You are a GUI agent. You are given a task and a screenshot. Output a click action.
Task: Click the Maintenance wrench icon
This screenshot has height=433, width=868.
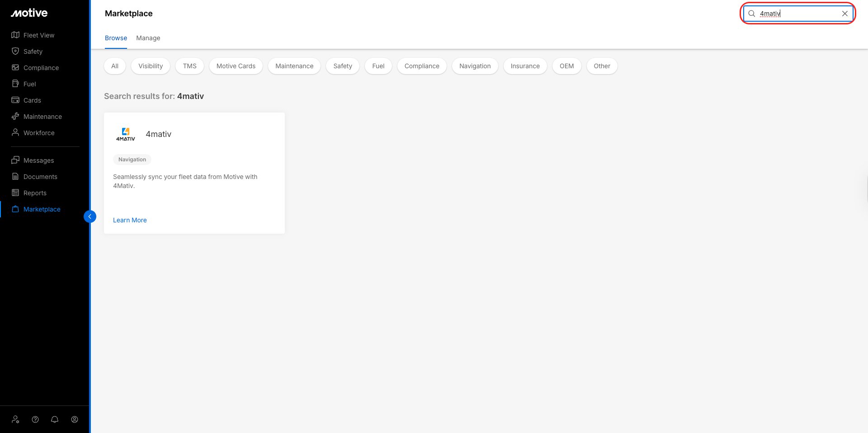[x=15, y=116]
